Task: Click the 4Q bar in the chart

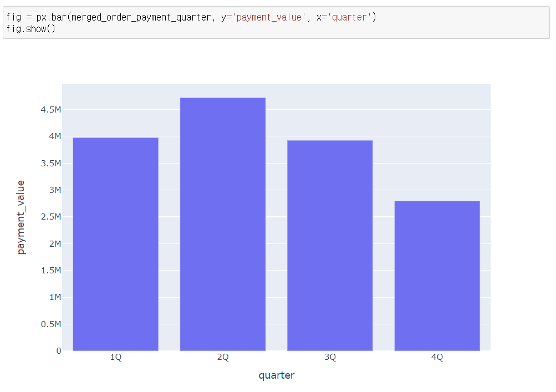Action: click(437, 276)
